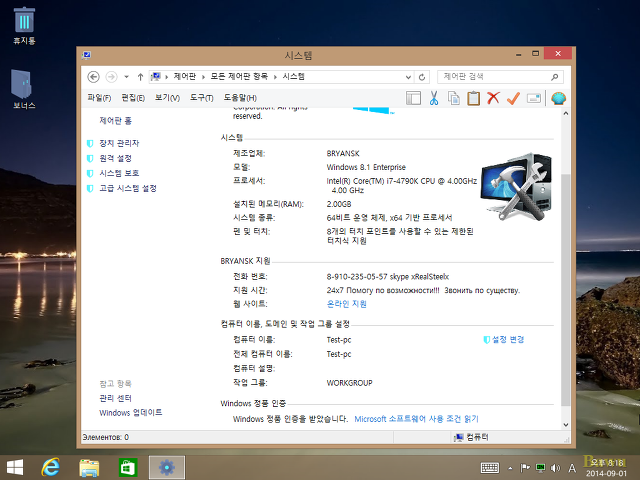Image resolution: width=640 pixels, height=480 pixels.
Task: Click 모든 제어판 항목 breadcrumb
Action: 239,76
